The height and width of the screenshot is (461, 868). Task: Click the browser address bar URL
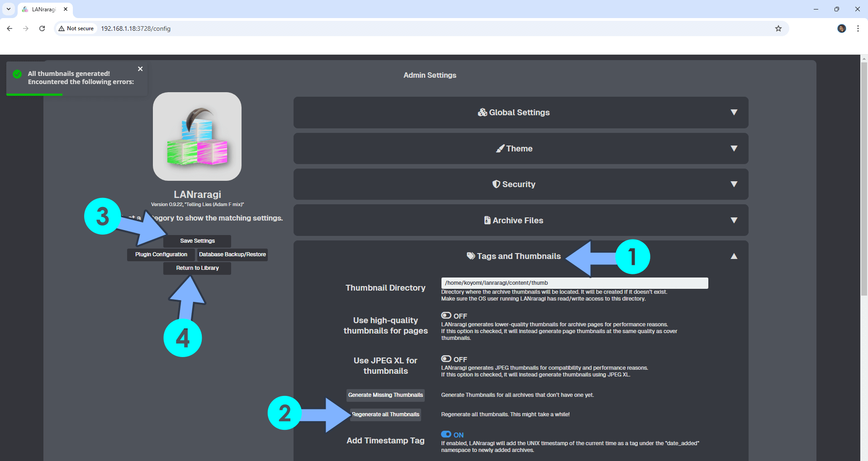click(136, 28)
